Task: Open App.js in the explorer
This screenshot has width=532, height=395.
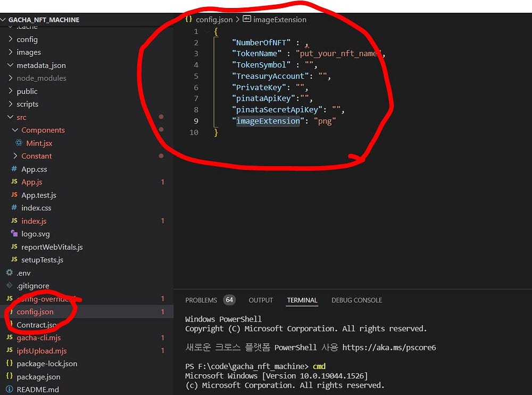Action: (31, 182)
